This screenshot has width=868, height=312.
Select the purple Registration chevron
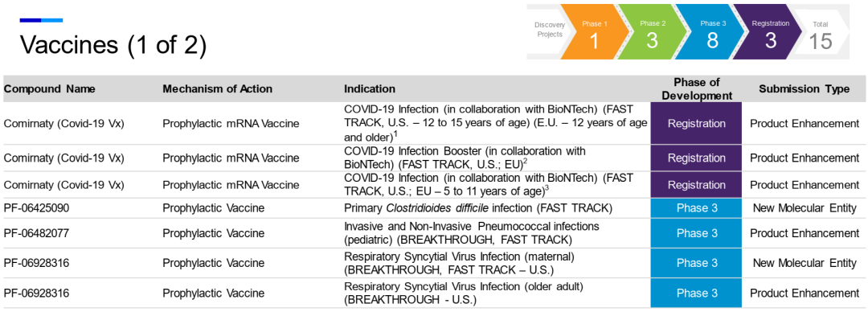pyautogui.click(x=770, y=32)
